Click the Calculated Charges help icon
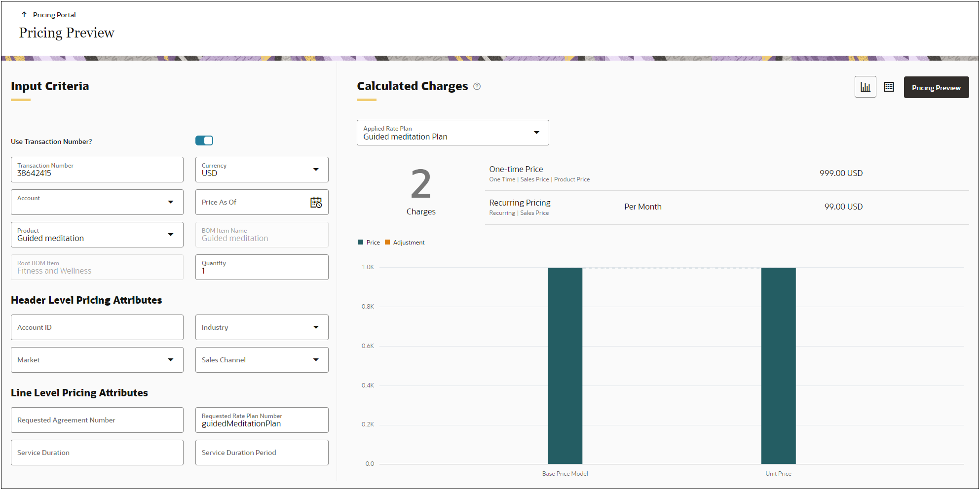This screenshot has height=490, width=980. coord(477,86)
